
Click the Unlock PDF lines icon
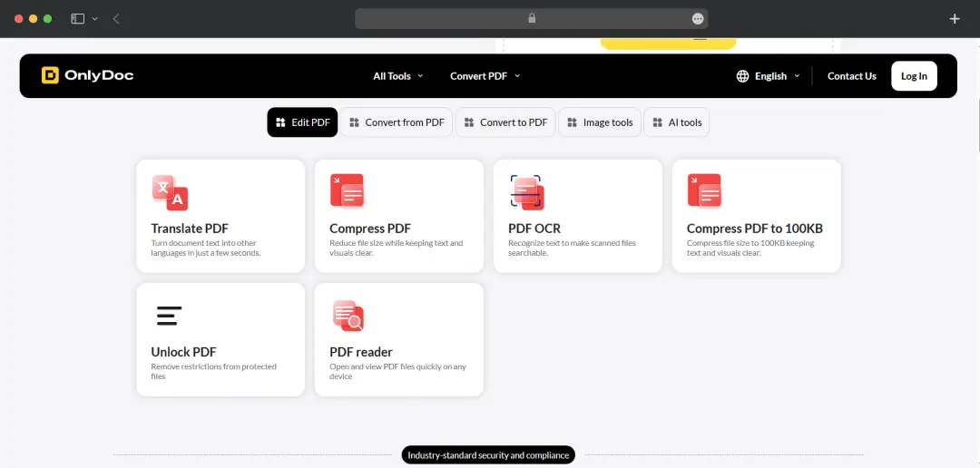169,316
